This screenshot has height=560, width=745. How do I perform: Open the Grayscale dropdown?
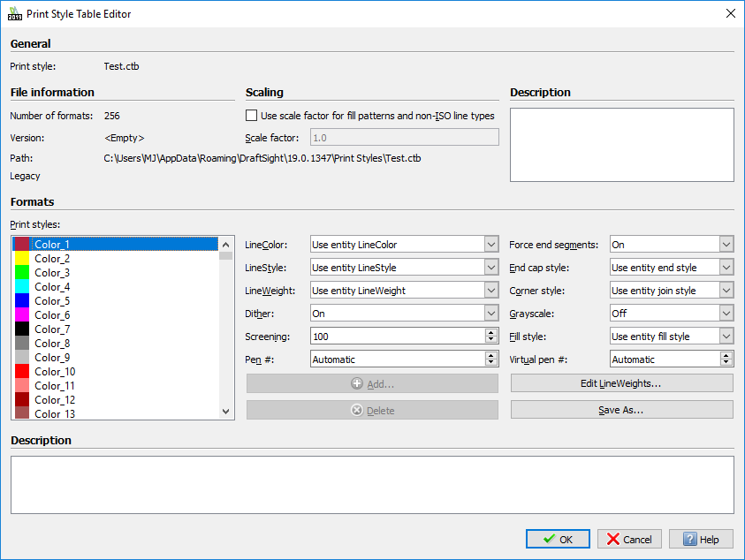672,314
